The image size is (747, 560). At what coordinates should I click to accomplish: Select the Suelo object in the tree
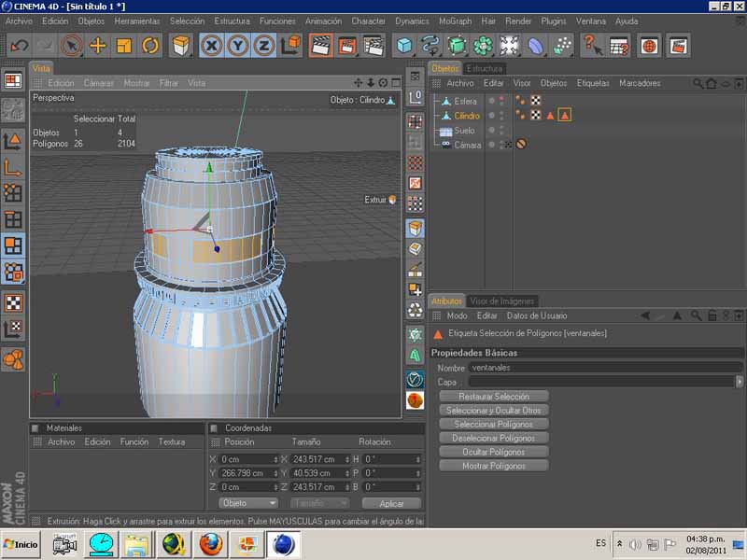click(464, 131)
